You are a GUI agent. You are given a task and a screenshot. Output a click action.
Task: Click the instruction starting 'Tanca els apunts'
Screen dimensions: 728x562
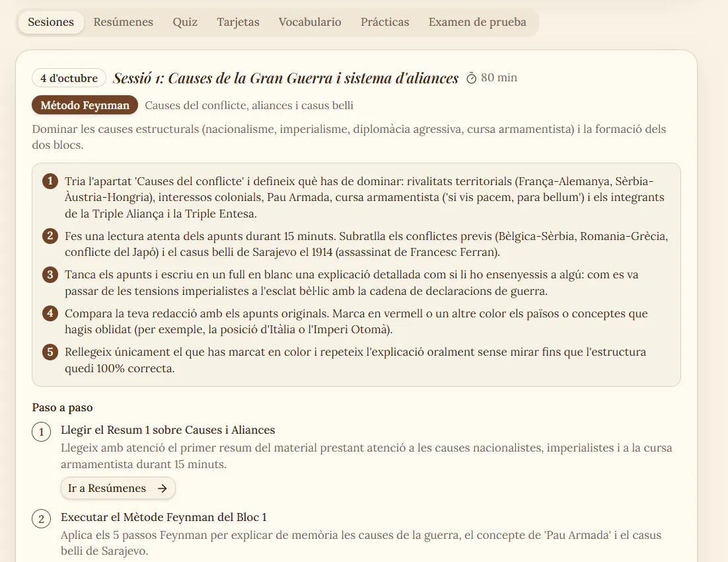pyautogui.click(x=351, y=282)
